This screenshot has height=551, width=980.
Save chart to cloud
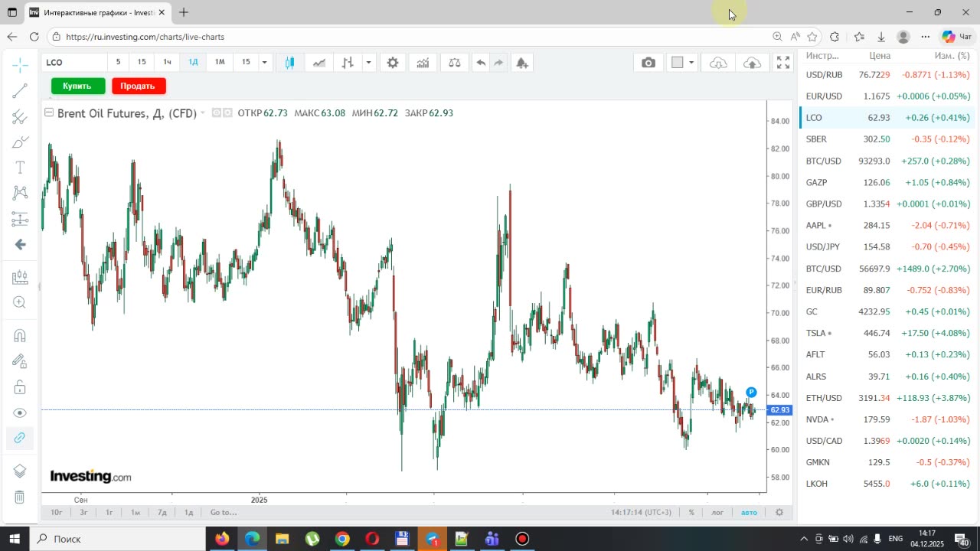pyautogui.click(x=752, y=63)
